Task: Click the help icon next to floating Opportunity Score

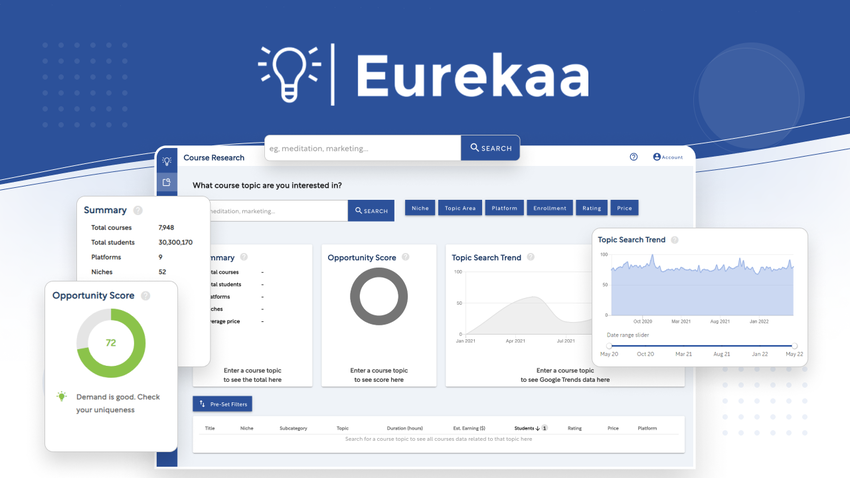Action: pyautogui.click(x=145, y=295)
